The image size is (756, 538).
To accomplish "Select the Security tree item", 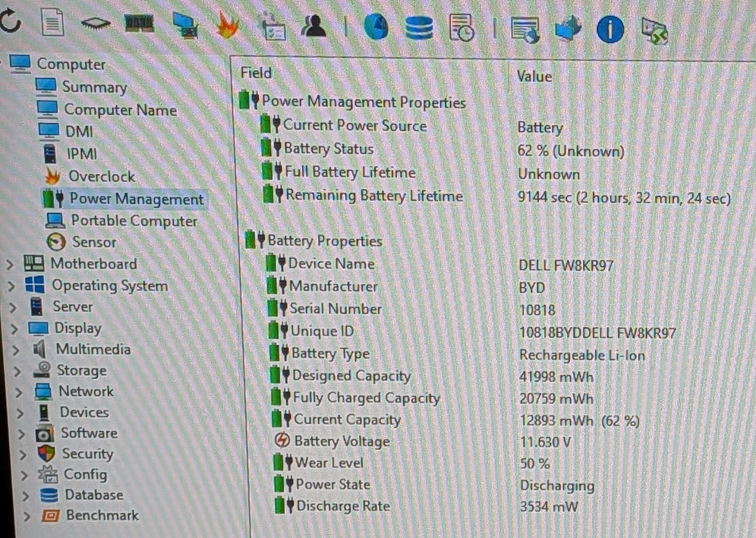I will [76, 453].
